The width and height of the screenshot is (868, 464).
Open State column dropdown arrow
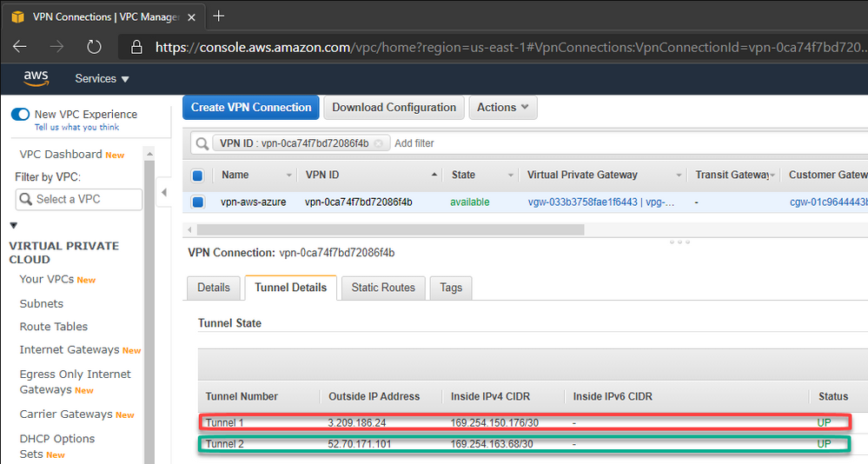[510, 175]
